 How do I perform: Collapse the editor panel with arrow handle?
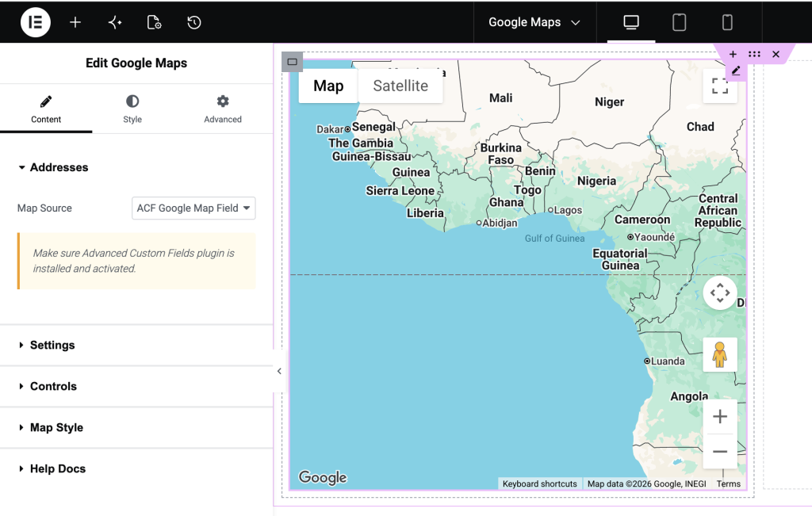(279, 371)
